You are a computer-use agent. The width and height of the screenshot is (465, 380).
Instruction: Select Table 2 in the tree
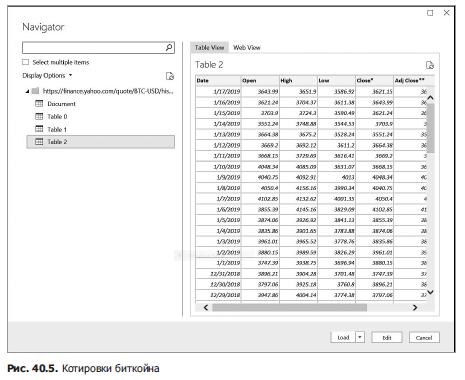[x=100, y=142]
